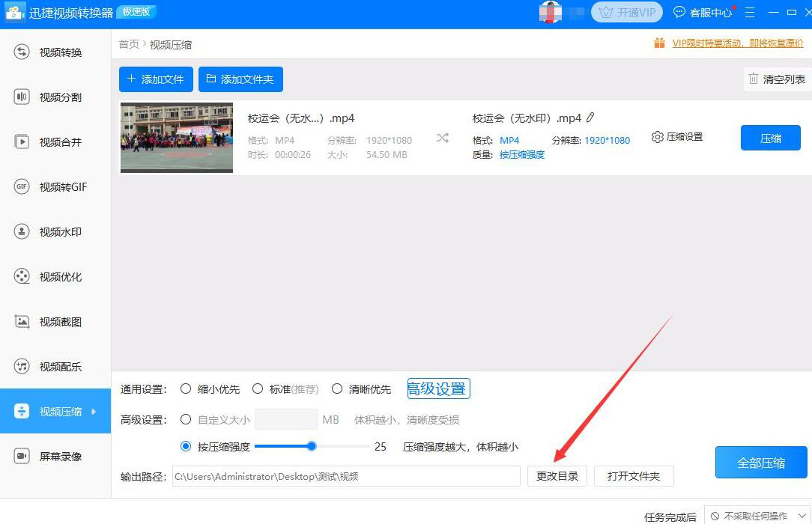Click the file size 54.50 MB

[387, 155]
